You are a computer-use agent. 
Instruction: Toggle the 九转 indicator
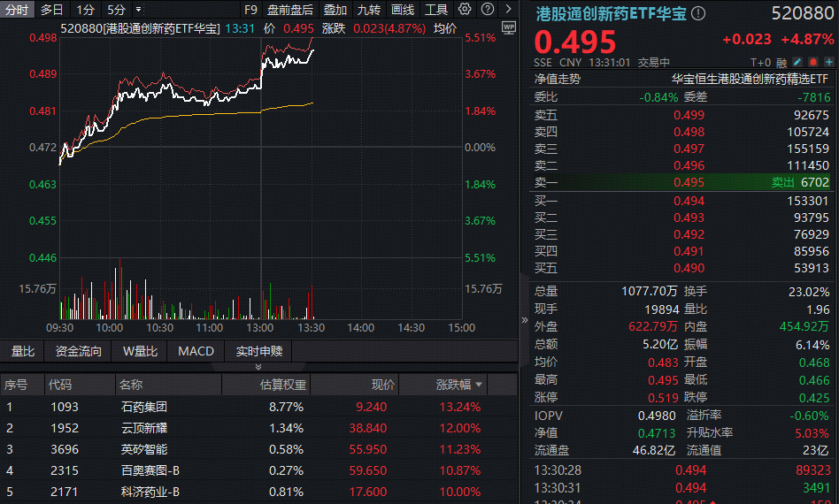tap(368, 10)
